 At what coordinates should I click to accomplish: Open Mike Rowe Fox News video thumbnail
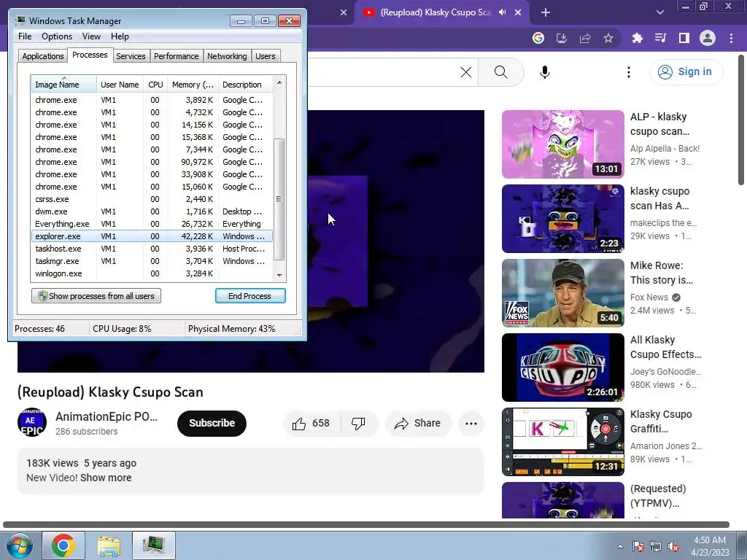pos(562,293)
